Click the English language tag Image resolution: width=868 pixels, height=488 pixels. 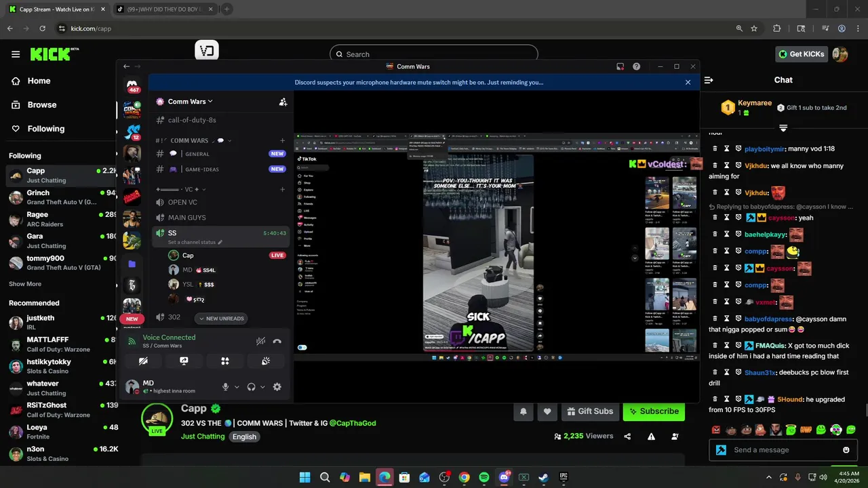(244, 436)
